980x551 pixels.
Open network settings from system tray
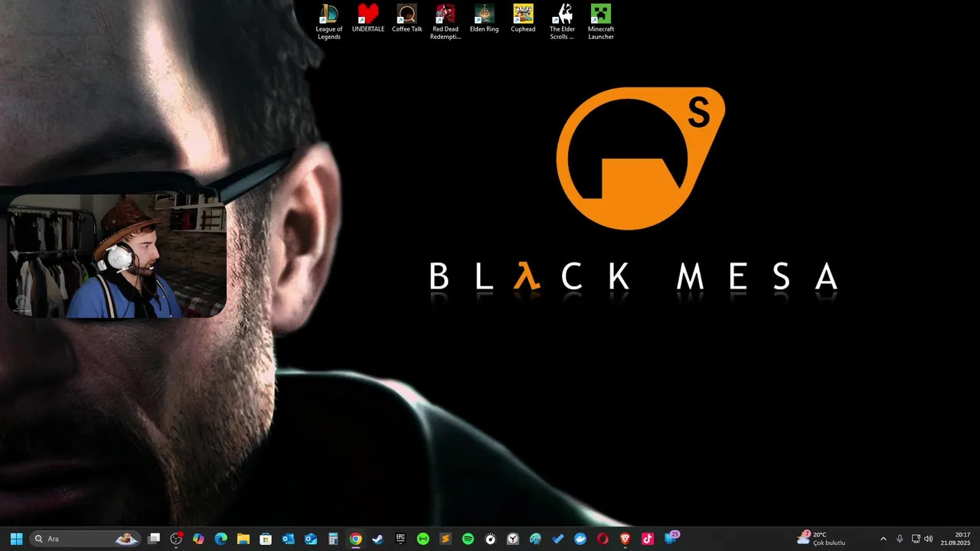point(916,539)
